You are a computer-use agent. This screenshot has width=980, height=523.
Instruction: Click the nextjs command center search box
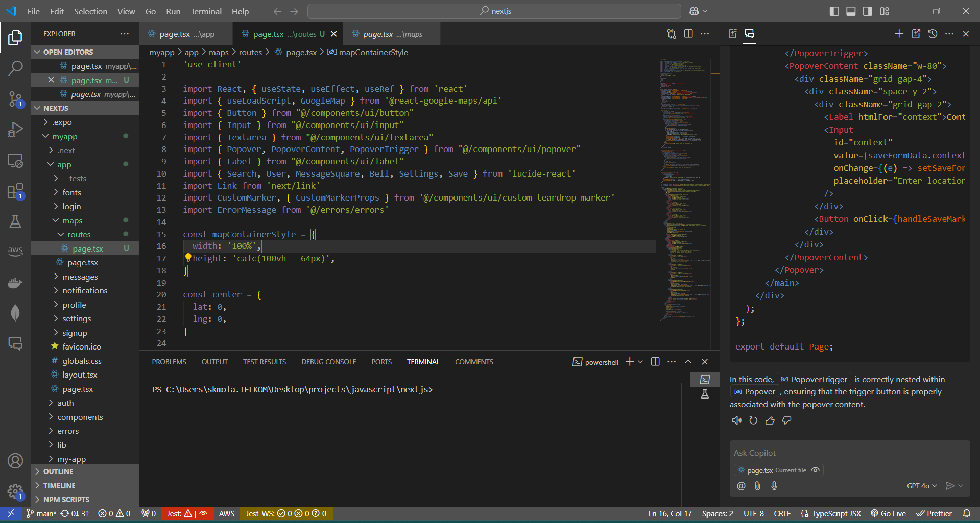pyautogui.click(x=494, y=11)
